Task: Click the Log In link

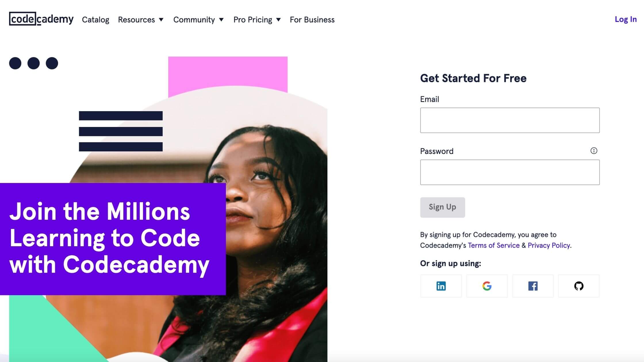Action: pyautogui.click(x=626, y=19)
